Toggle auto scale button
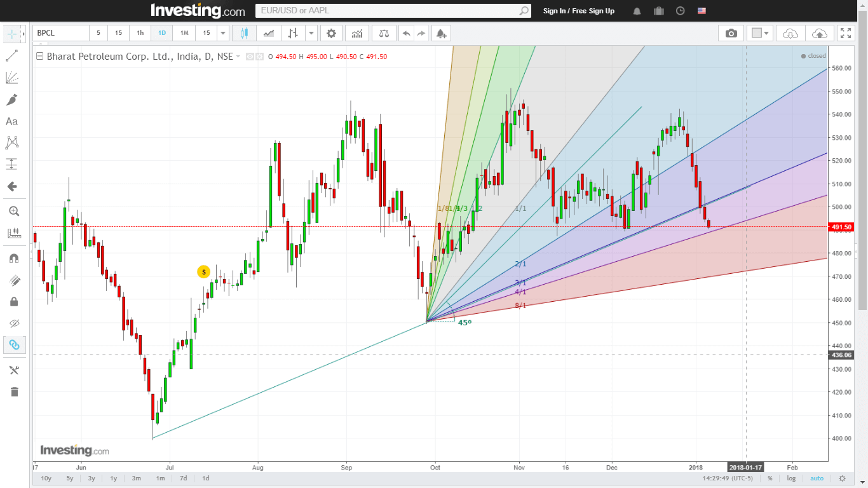 tap(817, 478)
